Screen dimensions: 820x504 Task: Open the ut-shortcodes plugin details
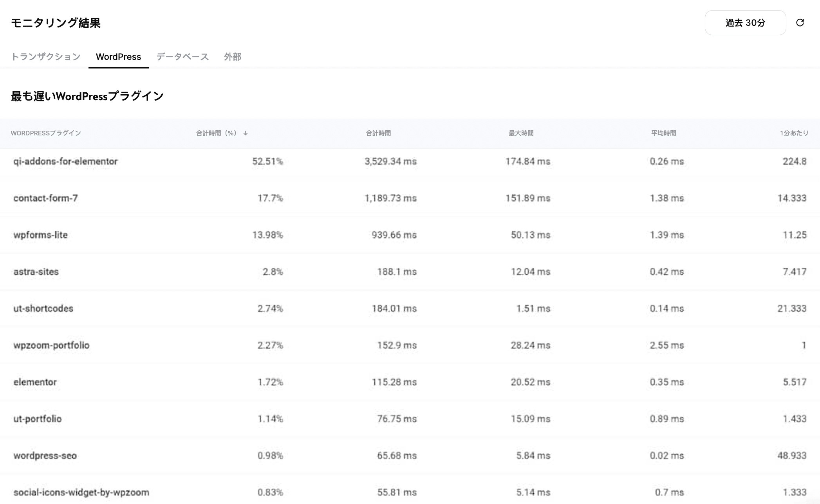click(x=43, y=308)
